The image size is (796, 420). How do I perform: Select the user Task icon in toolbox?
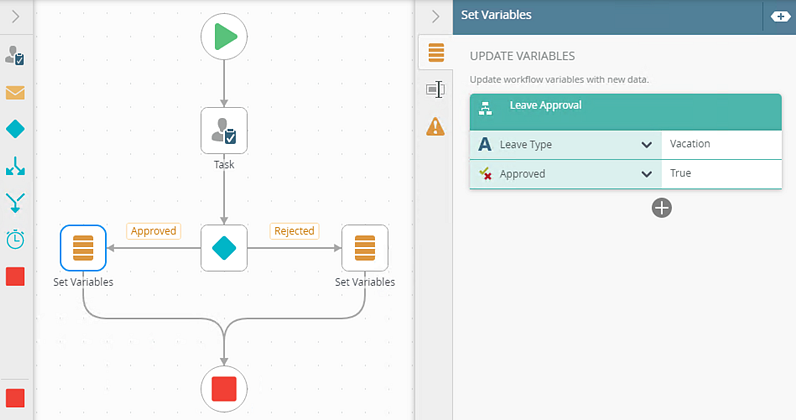coord(15,57)
